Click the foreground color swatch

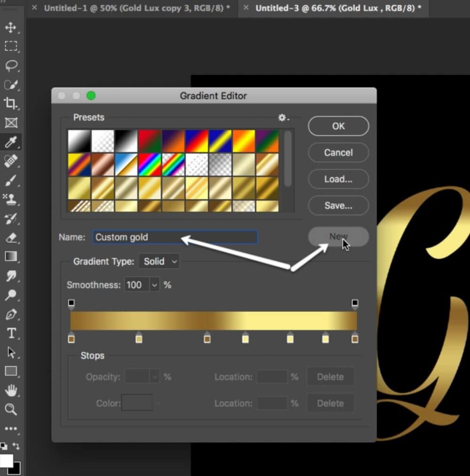pos(6,460)
